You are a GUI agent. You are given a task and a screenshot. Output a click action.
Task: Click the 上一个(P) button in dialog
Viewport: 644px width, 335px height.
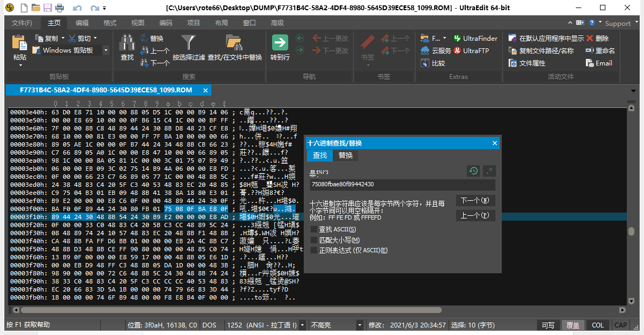click(475, 215)
